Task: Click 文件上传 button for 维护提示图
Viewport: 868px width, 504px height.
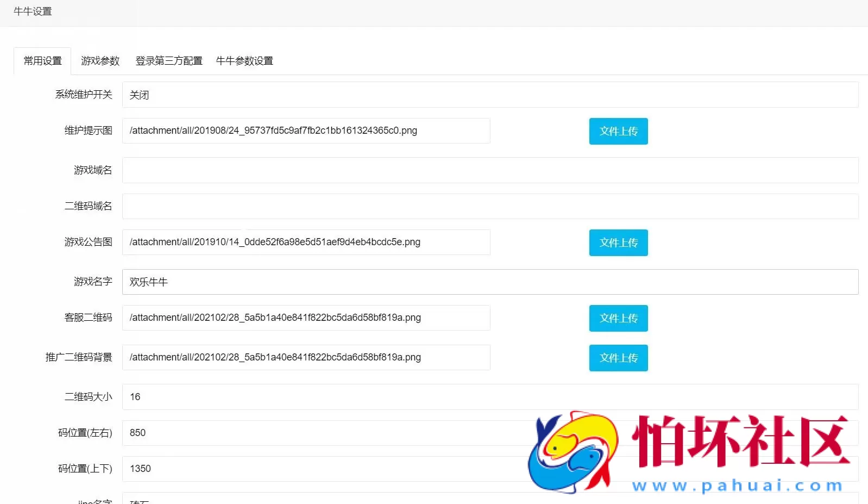Action: pos(618,131)
